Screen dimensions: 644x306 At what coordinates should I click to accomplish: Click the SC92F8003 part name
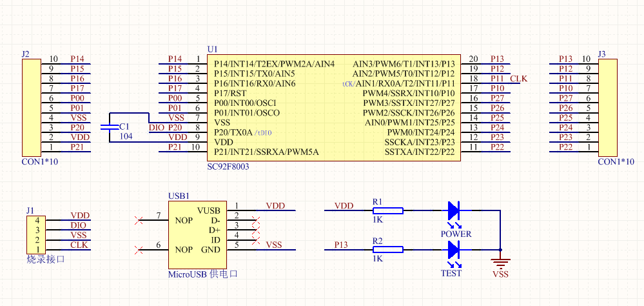tap(228, 167)
